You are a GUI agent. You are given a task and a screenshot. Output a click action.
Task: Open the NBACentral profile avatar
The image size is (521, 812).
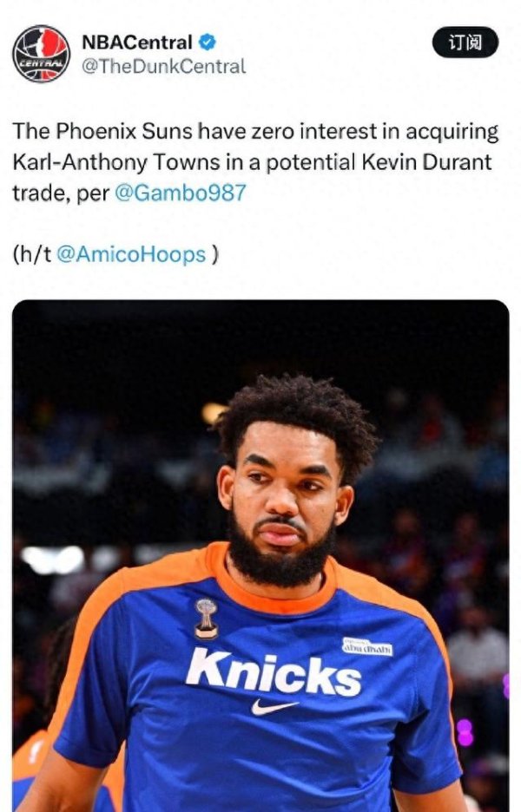pos(41,54)
